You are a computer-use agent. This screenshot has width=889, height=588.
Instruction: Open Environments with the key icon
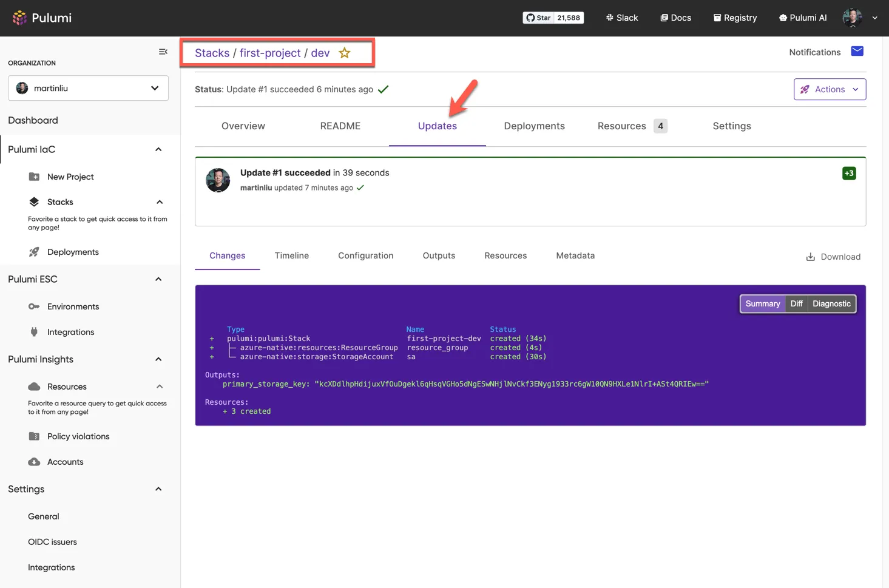pos(34,306)
